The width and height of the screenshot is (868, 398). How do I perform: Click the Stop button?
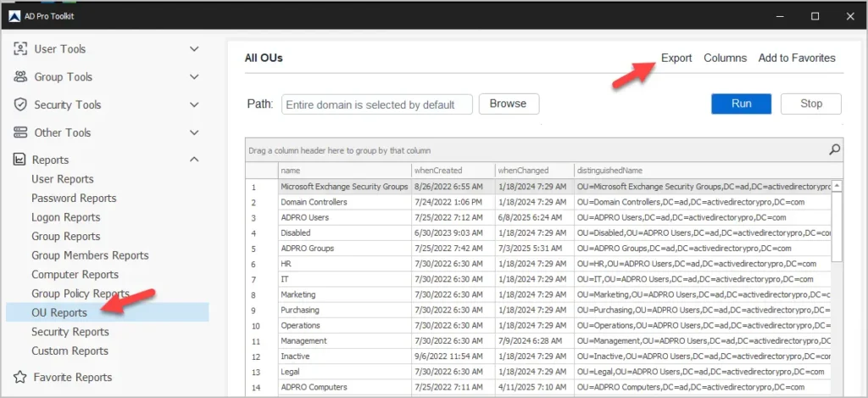(811, 104)
